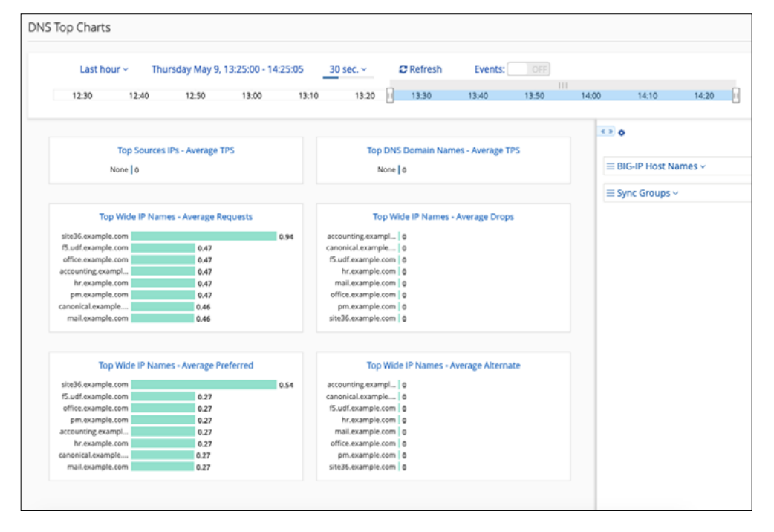Click the Top Sources IPs Average TPS title
This screenshot has width=774, height=532.
click(x=176, y=150)
